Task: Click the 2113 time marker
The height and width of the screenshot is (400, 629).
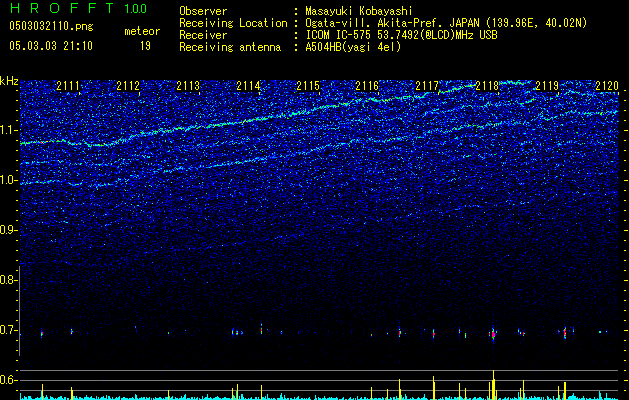Action: (188, 86)
